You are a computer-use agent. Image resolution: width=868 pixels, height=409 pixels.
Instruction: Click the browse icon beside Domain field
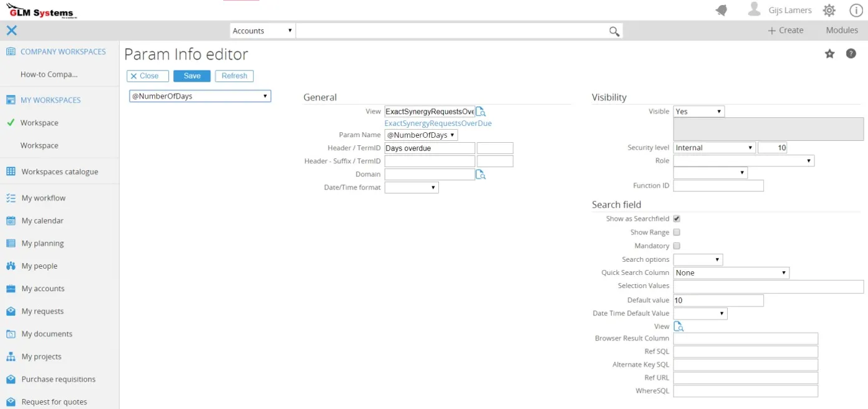click(481, 175)
